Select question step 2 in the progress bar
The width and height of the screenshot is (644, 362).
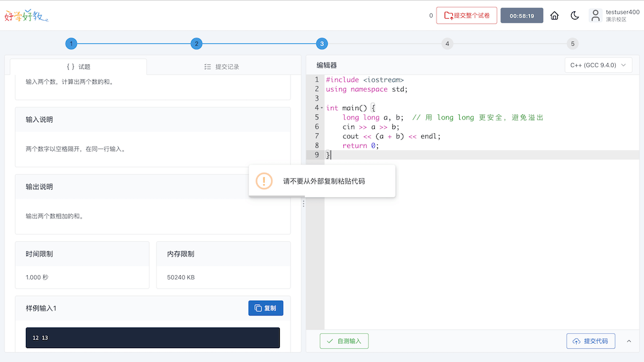pos(196,43)
